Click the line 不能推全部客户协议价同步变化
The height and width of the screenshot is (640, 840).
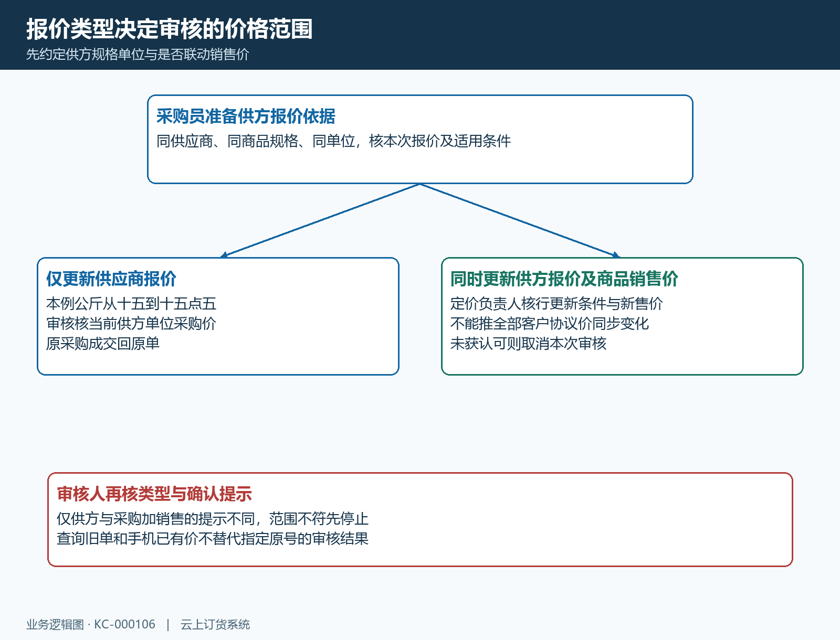coord(550,324)
